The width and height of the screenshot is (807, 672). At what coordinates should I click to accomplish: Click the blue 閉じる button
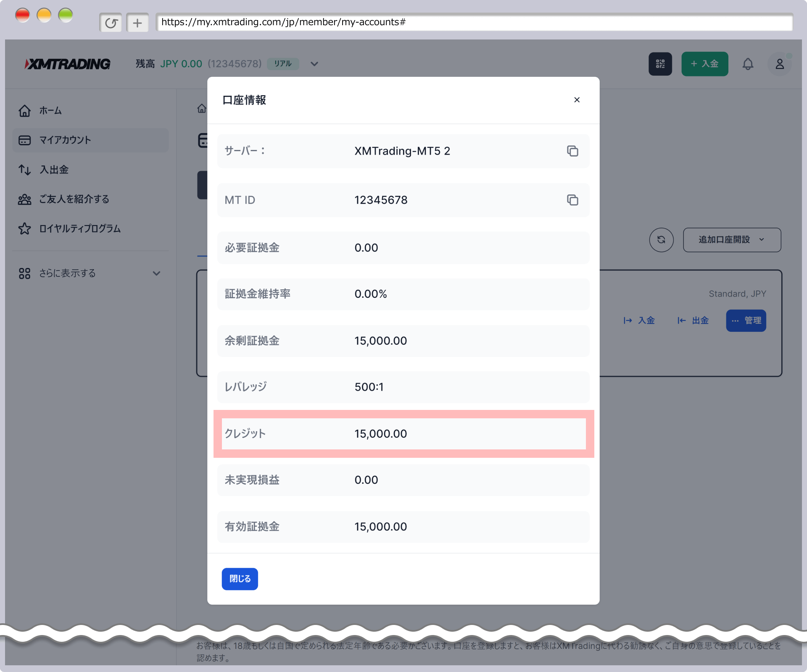(x=240, y=579)
